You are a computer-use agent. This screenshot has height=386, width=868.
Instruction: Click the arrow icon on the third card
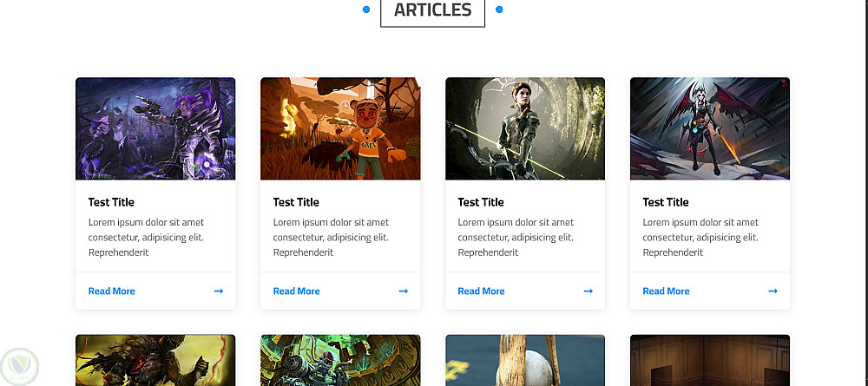[589, 291]
